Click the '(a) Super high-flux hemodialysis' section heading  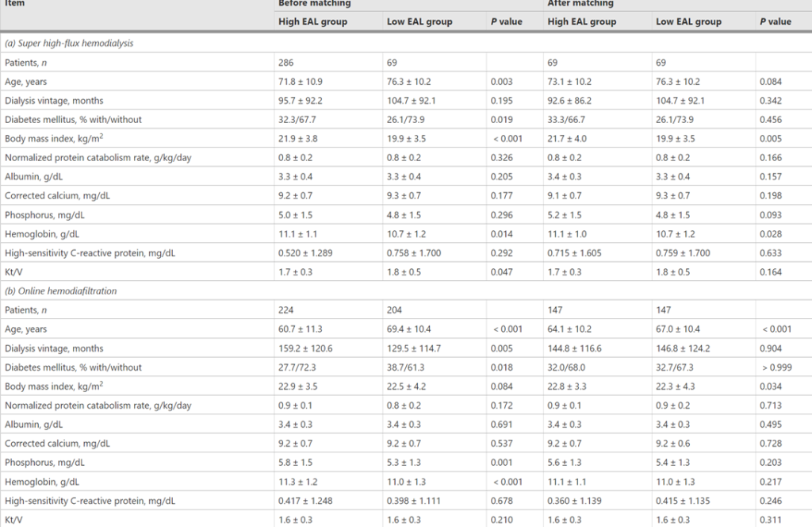(x=69, y=44)
